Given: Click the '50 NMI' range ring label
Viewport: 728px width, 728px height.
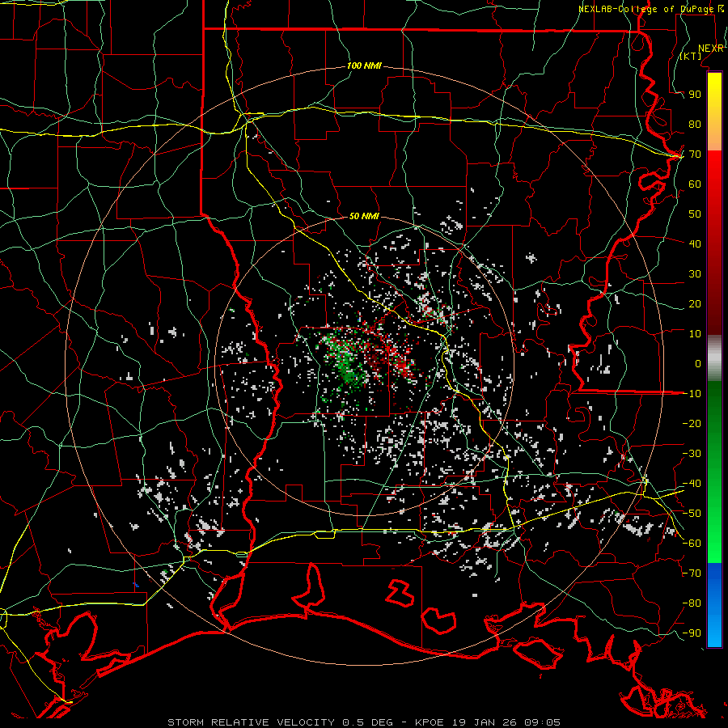Looking at the screenshot, I should tap(364, 216).
